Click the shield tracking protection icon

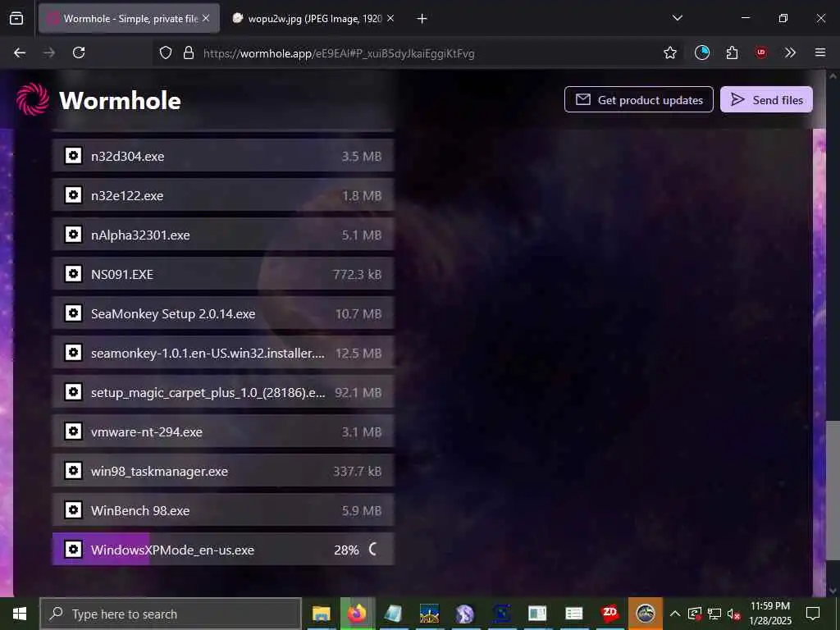(166, 52)
